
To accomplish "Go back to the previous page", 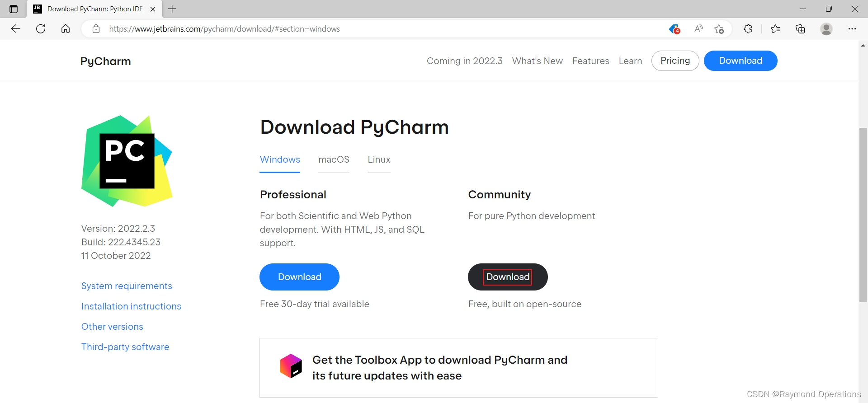I will point(16,29).
